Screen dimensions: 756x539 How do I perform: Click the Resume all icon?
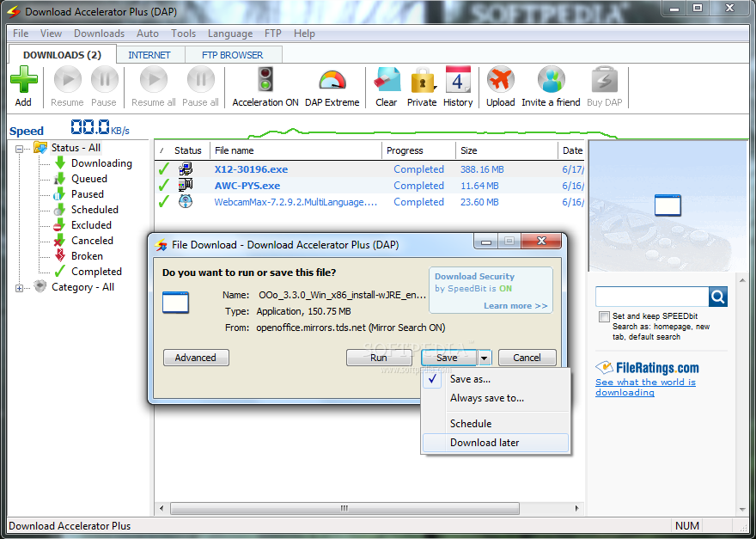tap(154, 80)
